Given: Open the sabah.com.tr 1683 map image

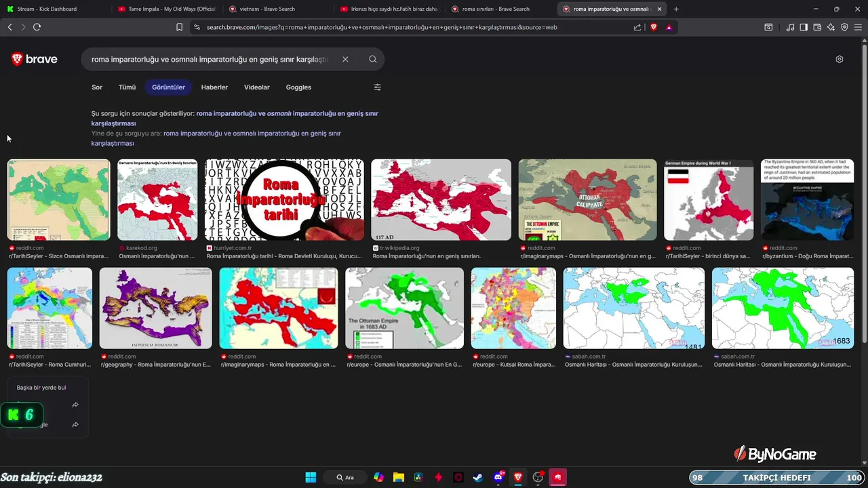Looking at the screenshot, I should pos(783,308).
